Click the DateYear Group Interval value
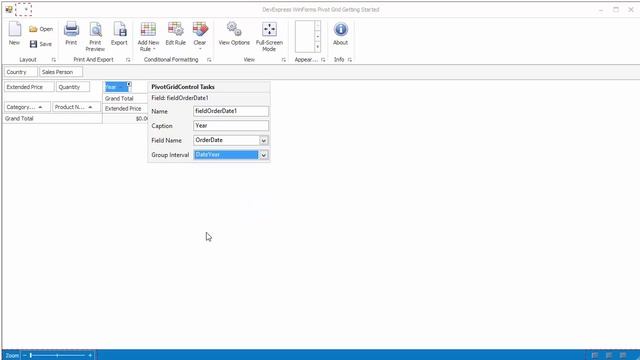This screenshot has width=640, height=360. click(x=226, y=155)
